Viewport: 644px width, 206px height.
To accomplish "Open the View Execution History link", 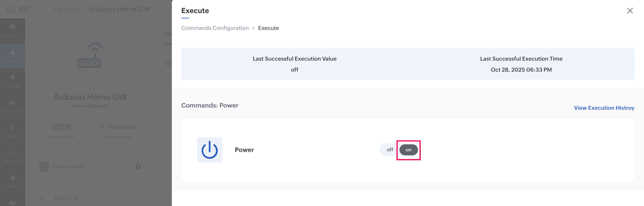I will pos(604,108).
